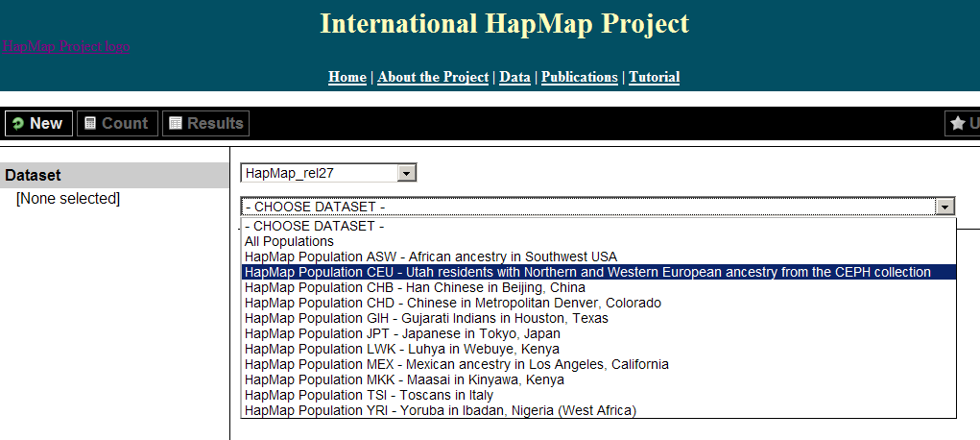
Task: Click the International HapMap Project title
Action: 504,24
